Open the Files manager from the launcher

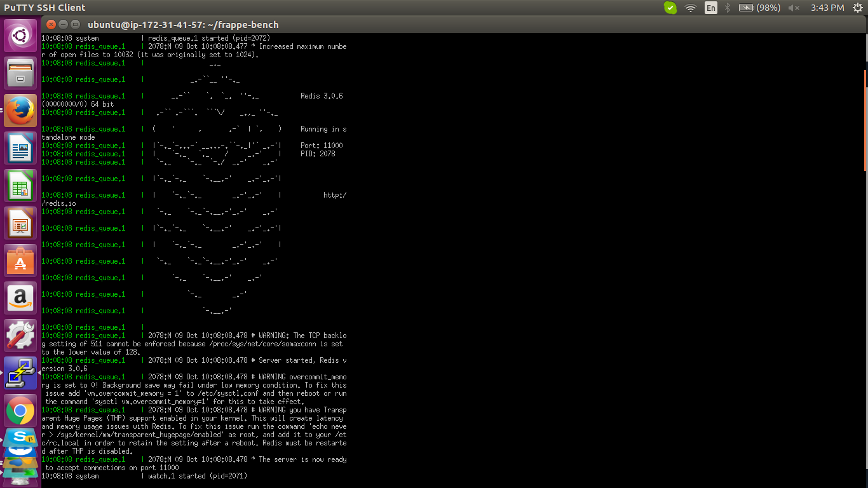point(20,73)
